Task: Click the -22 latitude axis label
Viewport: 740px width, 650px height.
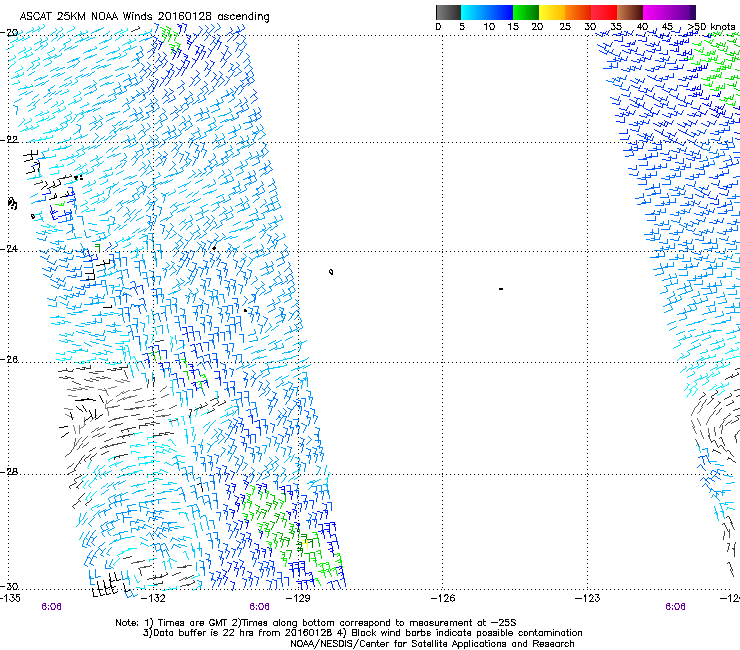Action: 9,140
